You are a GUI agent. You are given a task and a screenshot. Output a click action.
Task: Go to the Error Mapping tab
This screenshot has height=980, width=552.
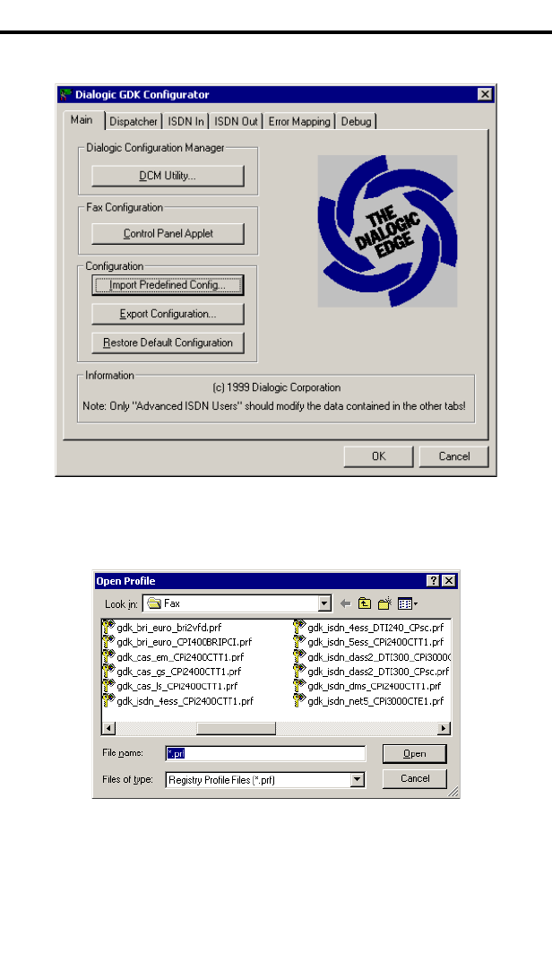click(x=299, y=121)
